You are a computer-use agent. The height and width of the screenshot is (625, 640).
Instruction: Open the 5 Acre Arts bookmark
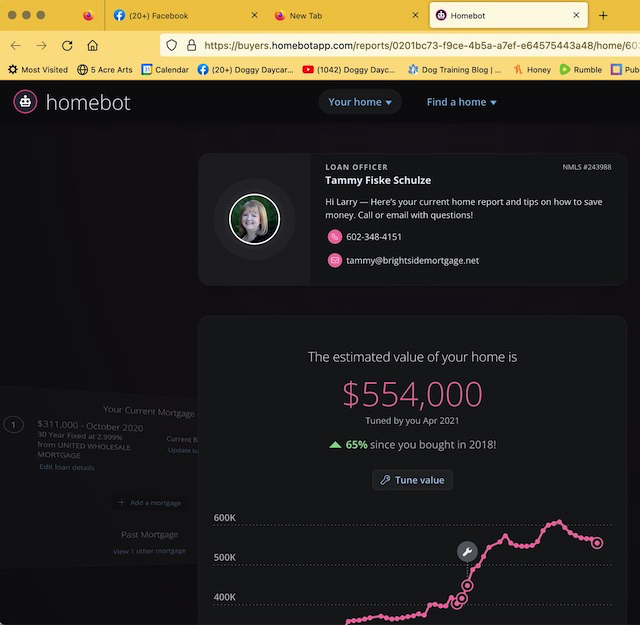point(105,70)
